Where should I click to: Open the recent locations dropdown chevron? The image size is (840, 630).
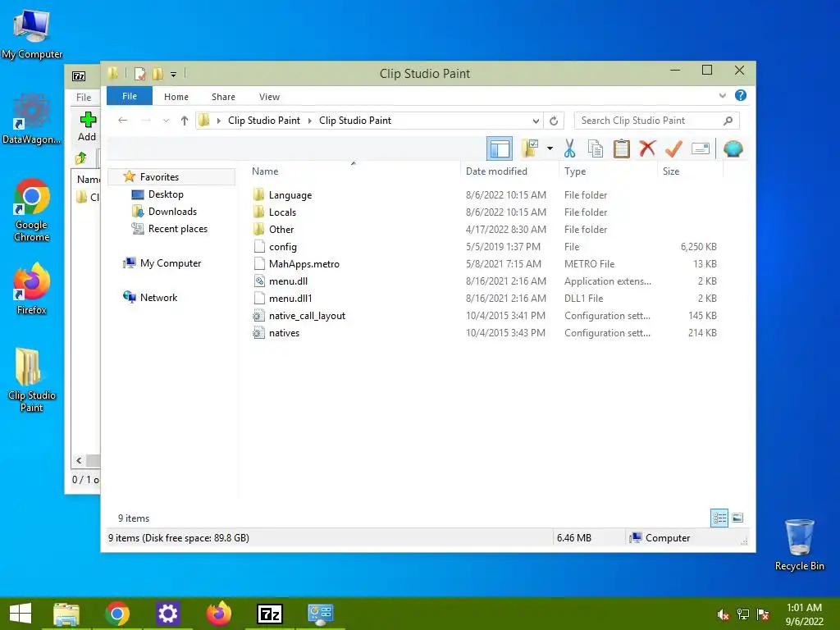click(x=166, y=121)
